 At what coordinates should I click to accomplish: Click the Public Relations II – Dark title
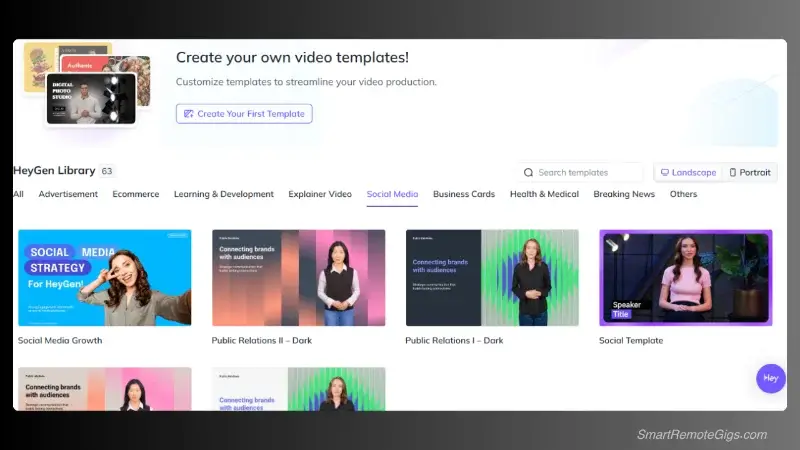pyautogui.click(x=262, y=340)
